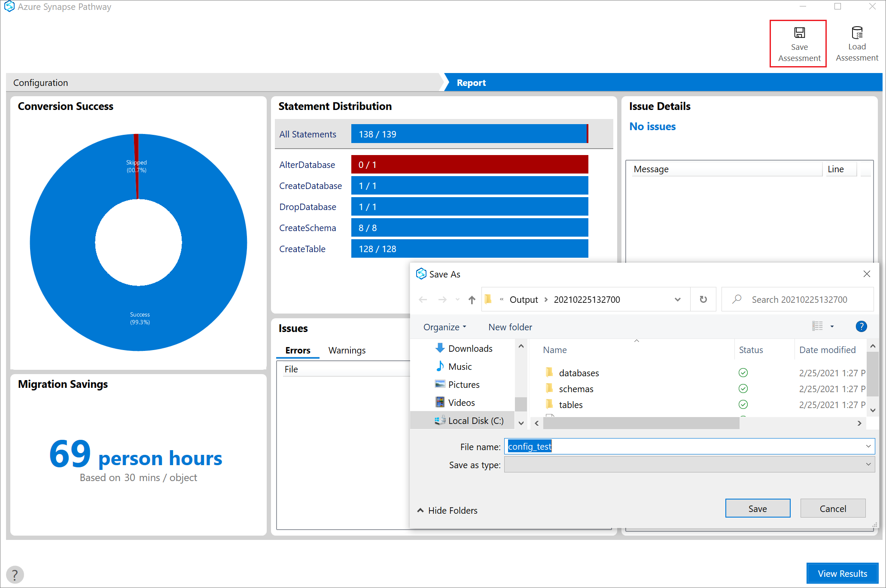Click the up folder navigation arrow
Viewport: 886px width, 588px height.
click(473, 299)
